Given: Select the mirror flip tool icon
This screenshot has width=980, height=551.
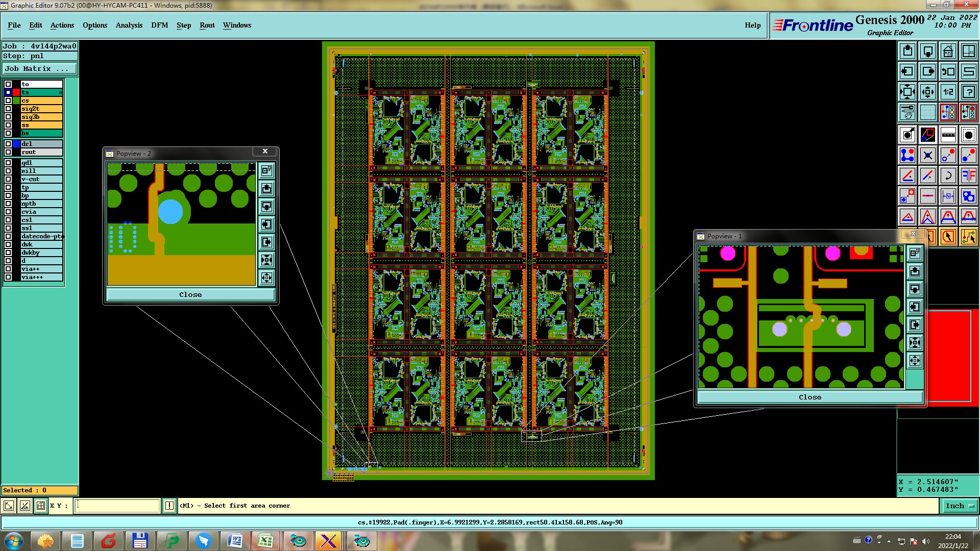Looking at the screenshot, I should click(968, 176).
